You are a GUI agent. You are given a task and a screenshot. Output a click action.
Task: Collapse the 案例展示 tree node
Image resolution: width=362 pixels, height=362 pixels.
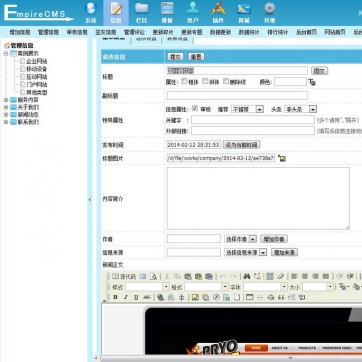pos(6,53)
